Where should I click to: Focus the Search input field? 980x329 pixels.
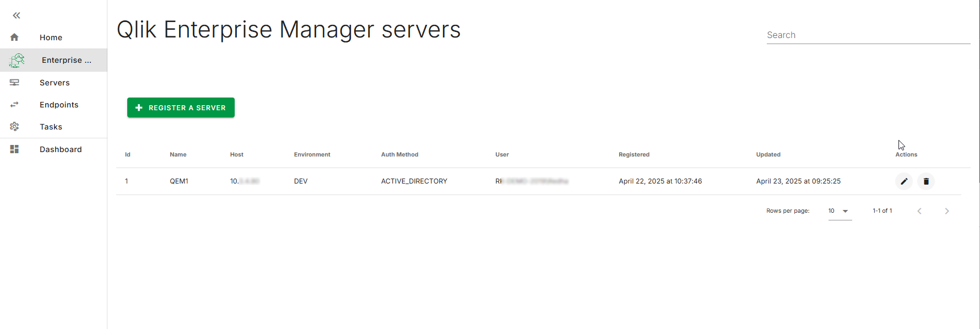pos(868,35)
